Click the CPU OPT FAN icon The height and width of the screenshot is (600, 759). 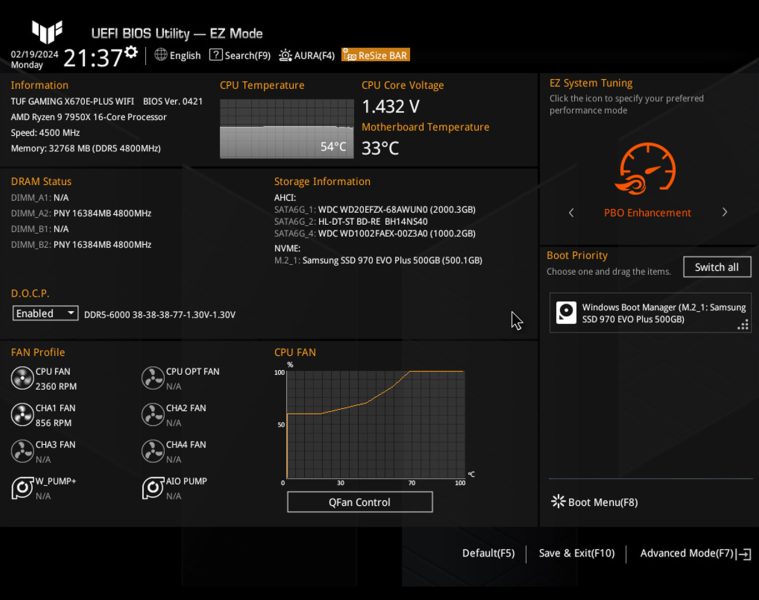pyautogui.click(x=152, y=378)
